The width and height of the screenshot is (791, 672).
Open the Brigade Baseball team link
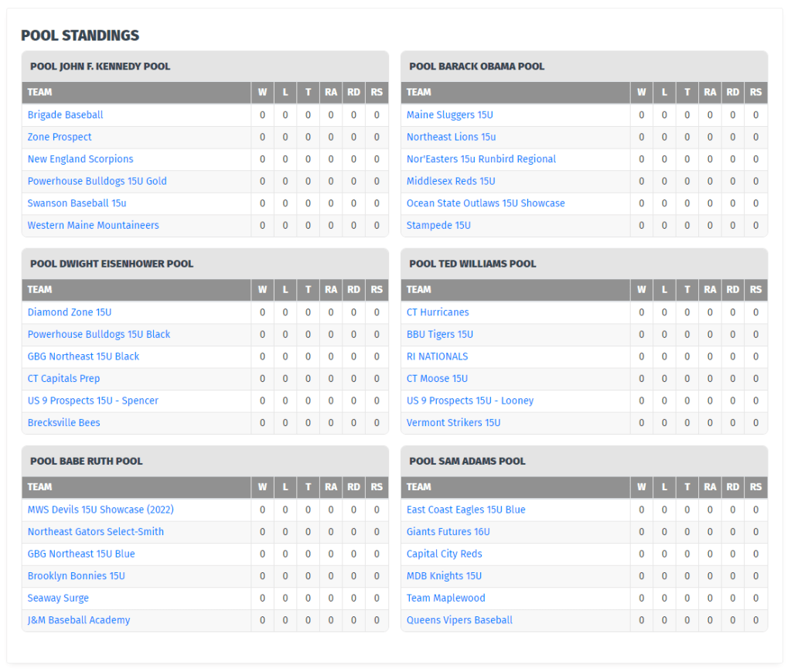65,115
